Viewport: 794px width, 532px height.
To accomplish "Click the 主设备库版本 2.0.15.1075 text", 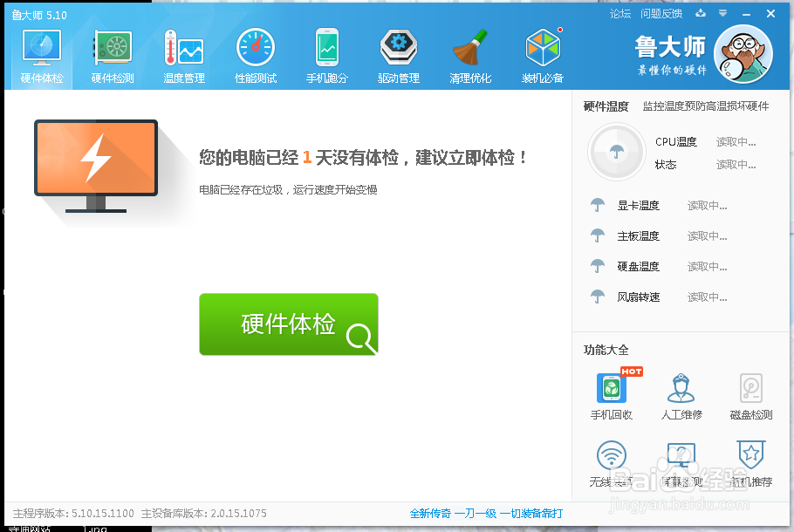I will click(x=203, y=514).
